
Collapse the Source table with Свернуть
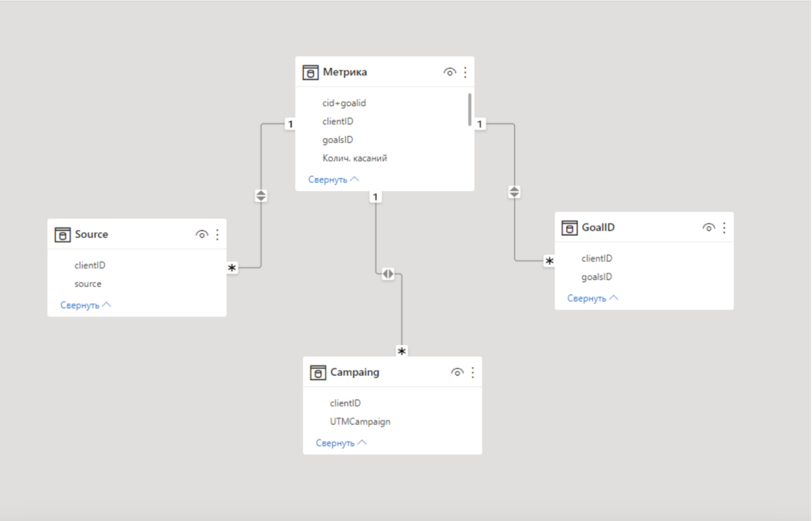pyautogui.click(x=86, y=305)
